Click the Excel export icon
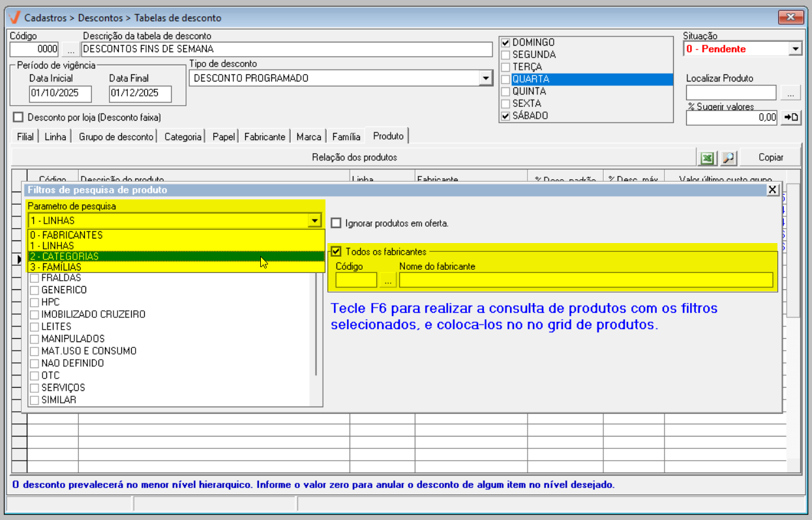Image resolution: width=812 pixels, height=520 pixels. 707,158
